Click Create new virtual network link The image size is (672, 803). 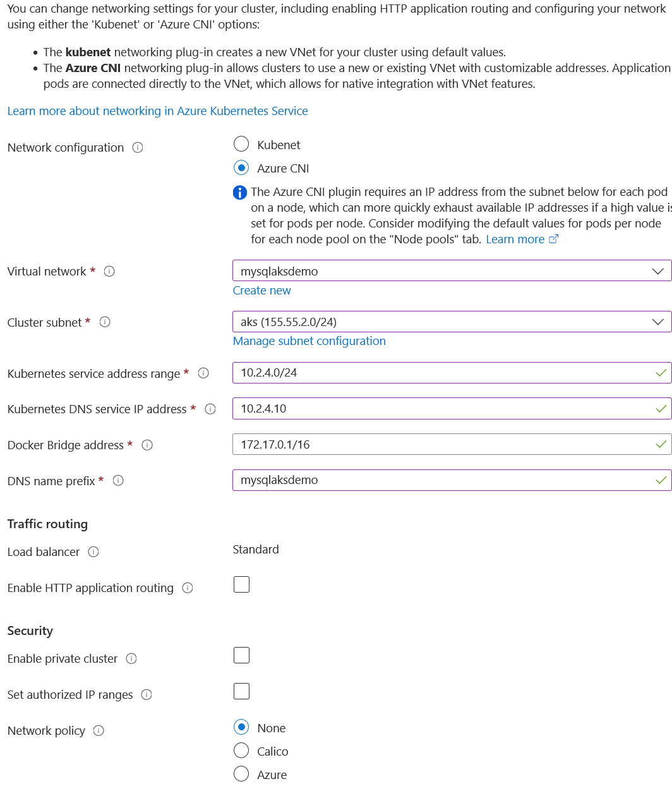(262, 291)
